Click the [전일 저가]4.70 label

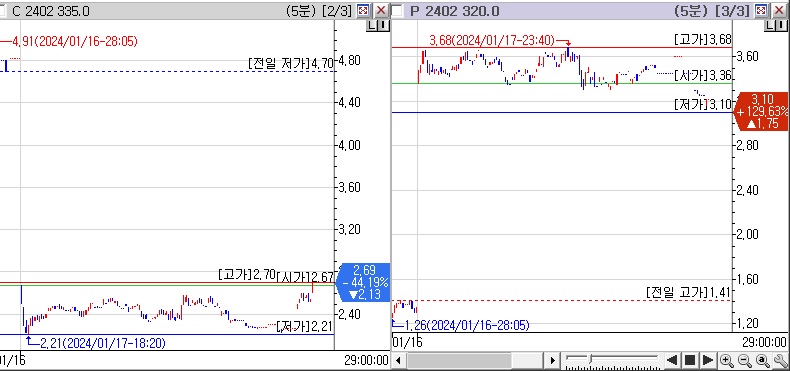(290, 63)
